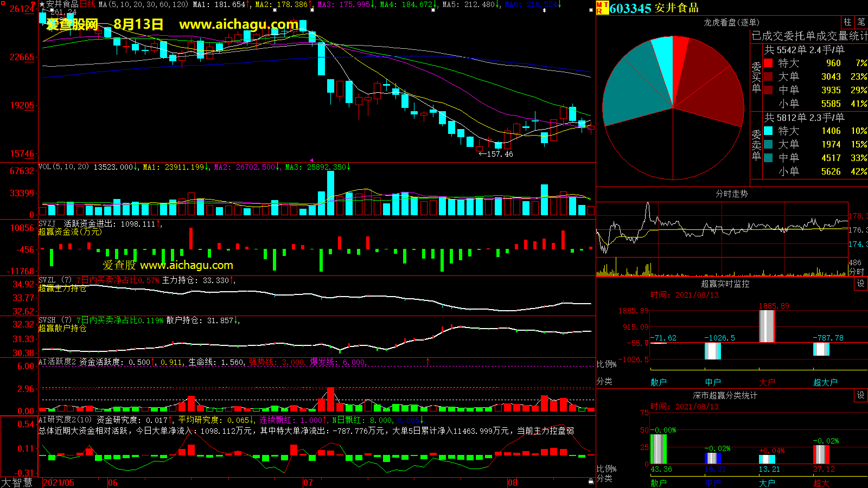
Task: Click the lock icon at bottom of chart
Action: point(591,481)
